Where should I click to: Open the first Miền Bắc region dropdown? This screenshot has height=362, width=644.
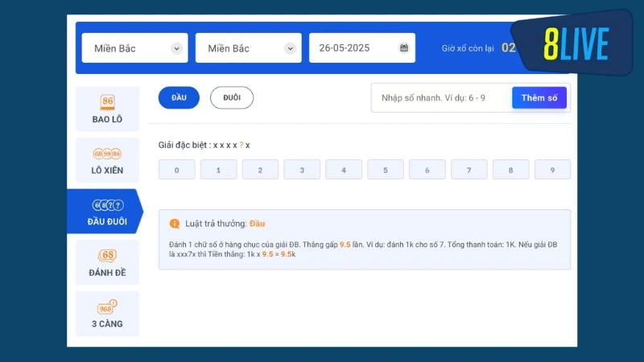pos(134,48)
